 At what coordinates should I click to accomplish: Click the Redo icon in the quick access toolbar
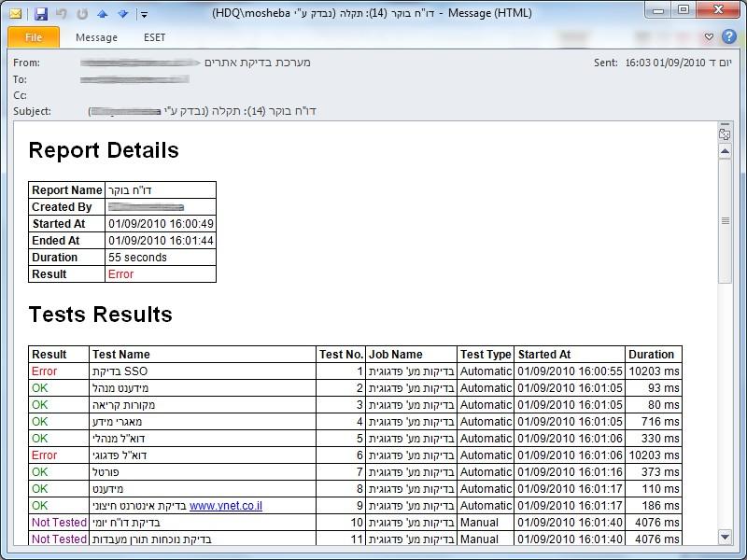pos(82,14)
